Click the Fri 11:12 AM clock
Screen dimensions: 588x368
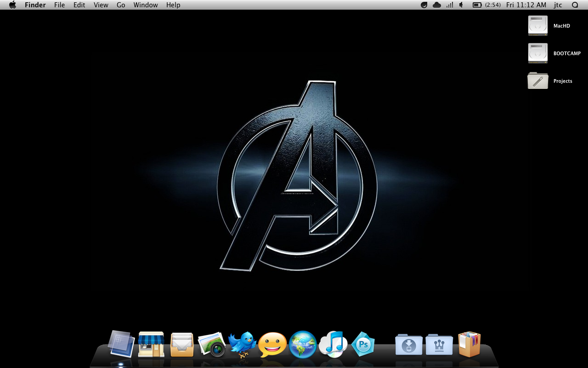(526, 5)
